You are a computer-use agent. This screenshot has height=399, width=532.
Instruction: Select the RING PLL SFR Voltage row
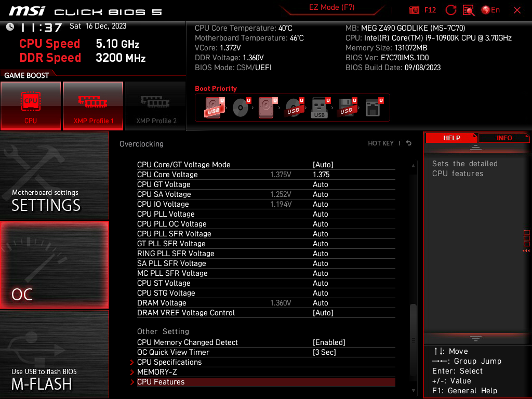266,253
